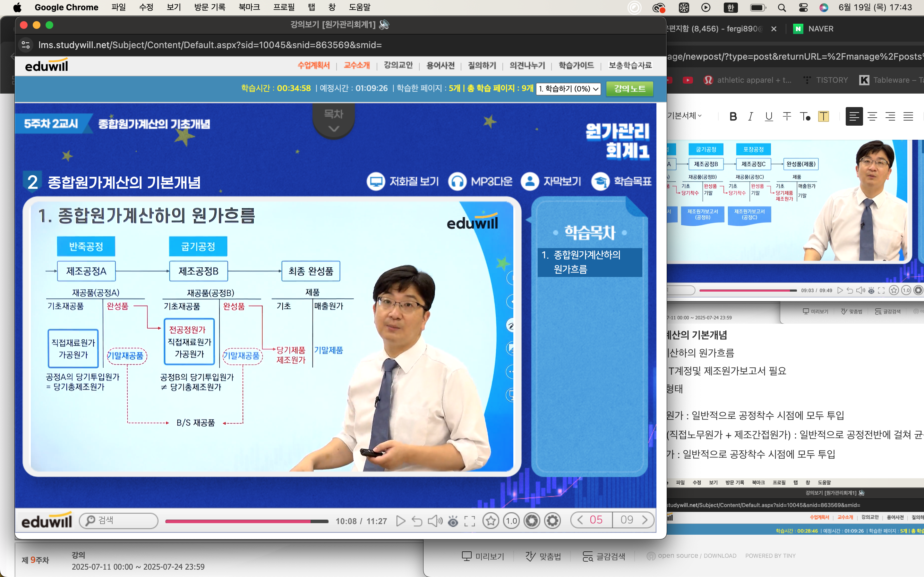
Task: Enter fullscreen mode in player
Action: [470, 521]
